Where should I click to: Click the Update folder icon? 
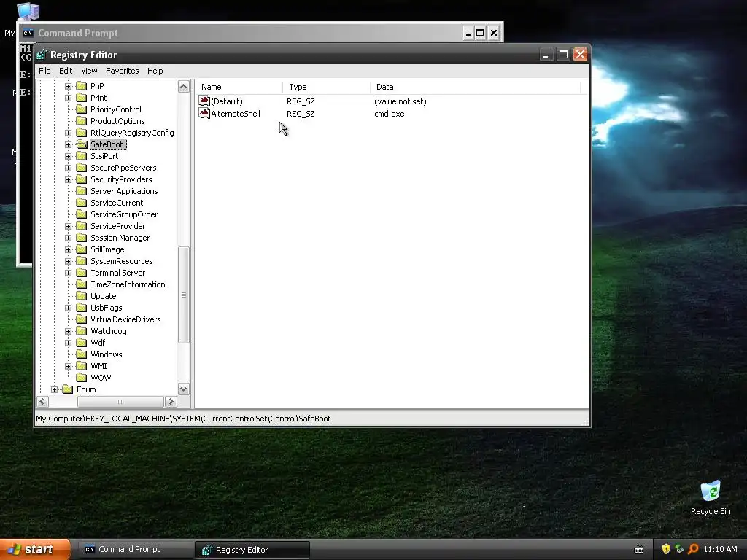[82, 296]
